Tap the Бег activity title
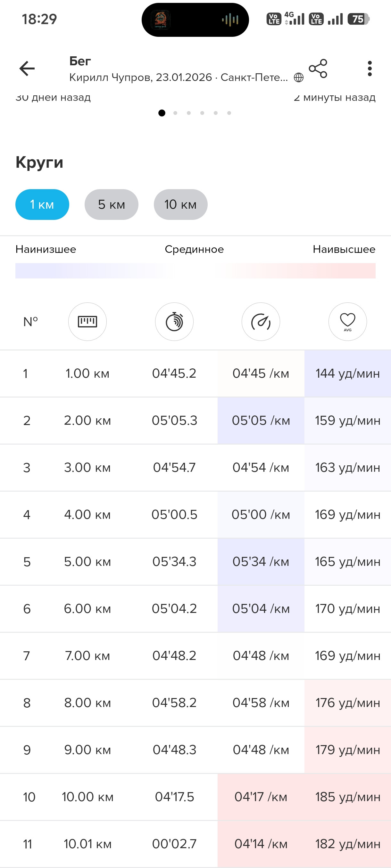The image size is (391, 868). coord(80,61)
